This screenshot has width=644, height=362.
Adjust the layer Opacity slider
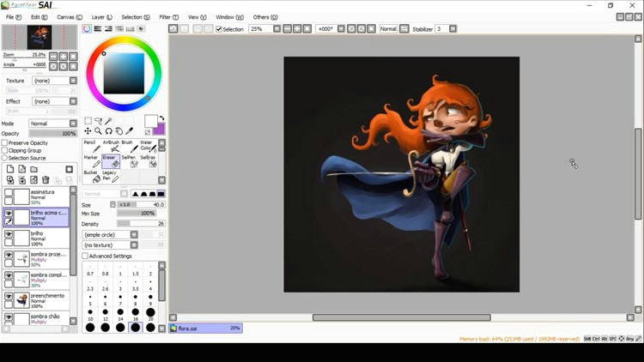[52, 133]
